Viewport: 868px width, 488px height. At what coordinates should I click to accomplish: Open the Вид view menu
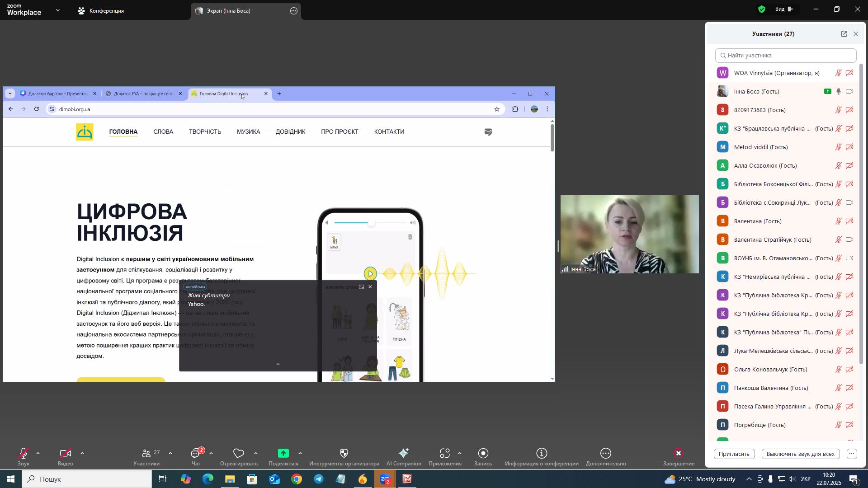pyautogui.click(x=784, y=9)
